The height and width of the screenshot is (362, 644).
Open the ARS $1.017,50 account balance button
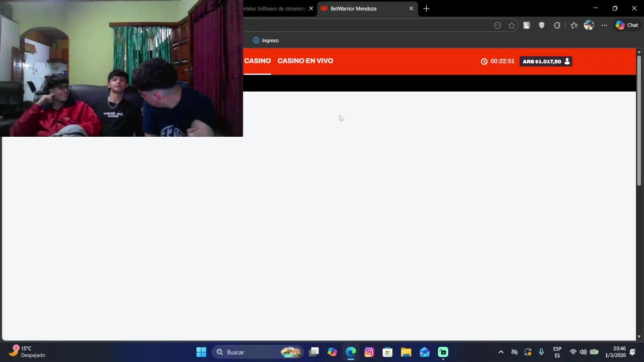(x=546, y=61)
